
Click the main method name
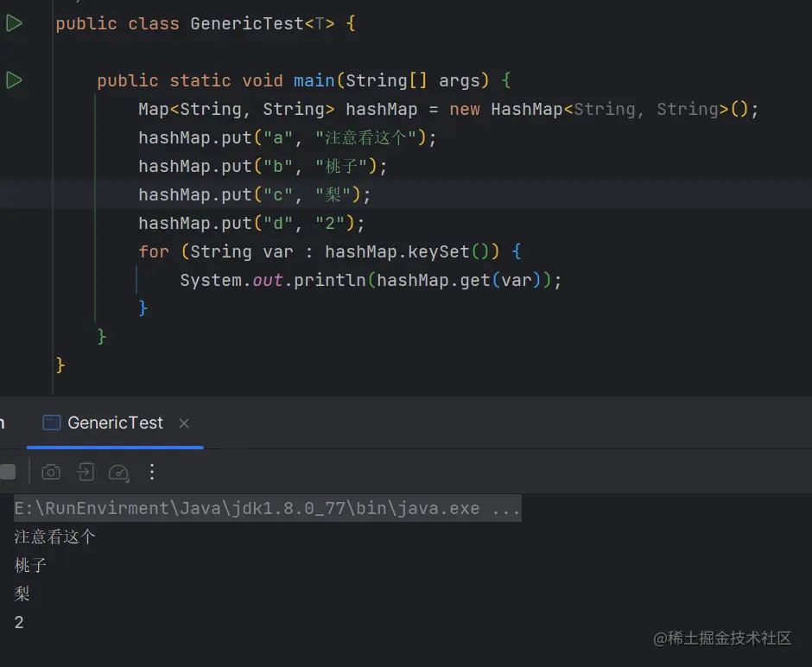tap(314, 80)
